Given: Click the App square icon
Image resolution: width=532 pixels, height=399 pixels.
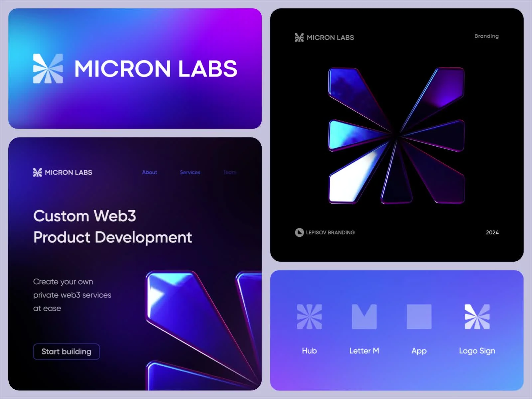Looking at the screenshot, I should tap(419, 317).
